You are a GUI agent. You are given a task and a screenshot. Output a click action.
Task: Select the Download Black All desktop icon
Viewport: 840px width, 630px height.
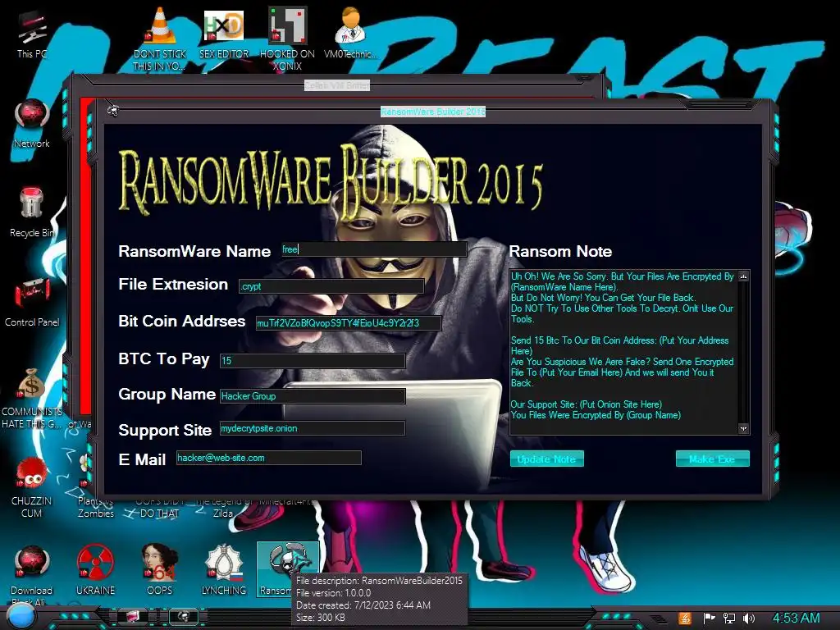(32, 574)
